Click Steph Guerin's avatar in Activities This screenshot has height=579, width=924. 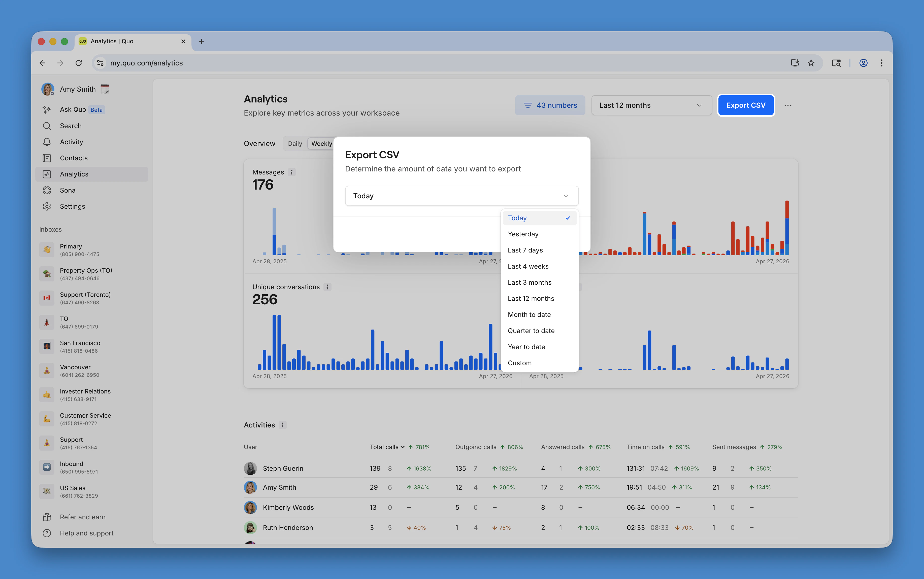pyautogui.click(x=250, y=468)
